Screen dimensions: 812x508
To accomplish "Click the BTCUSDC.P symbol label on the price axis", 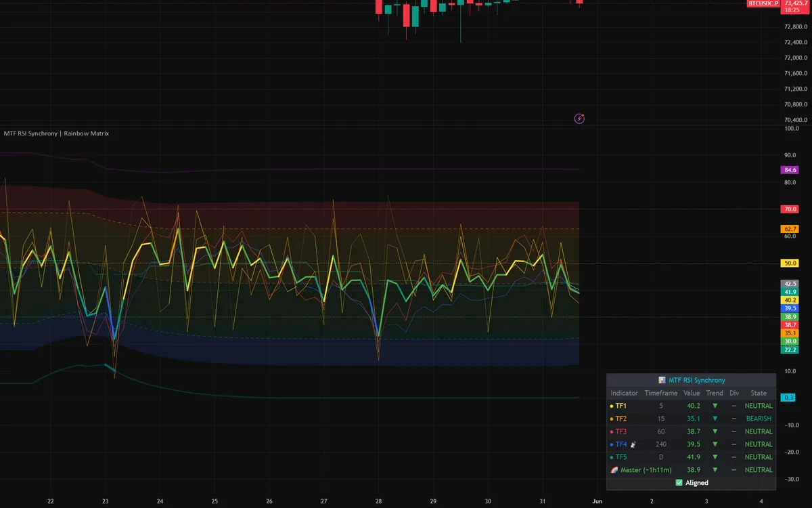I will tap(763, 3).
